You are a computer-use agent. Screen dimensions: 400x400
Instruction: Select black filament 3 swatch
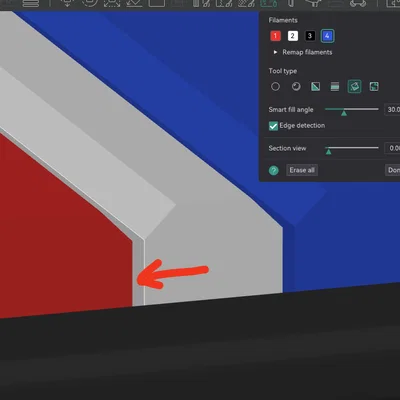click(x=310, y=36)
